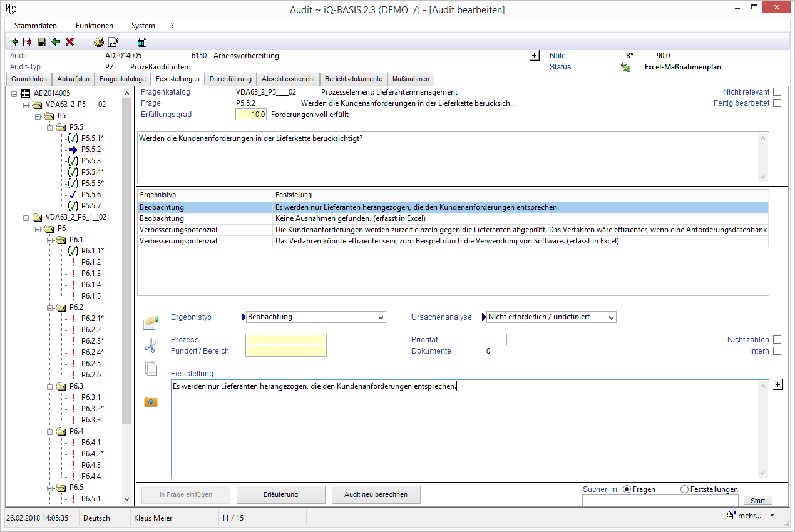Click the search text field above Start

tap(660, 501)
